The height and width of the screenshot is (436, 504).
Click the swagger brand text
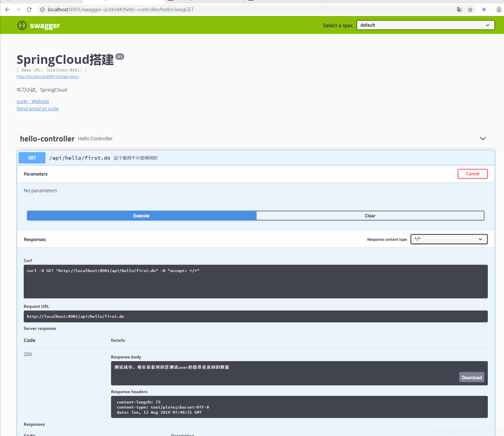click(x=45, y=26)
